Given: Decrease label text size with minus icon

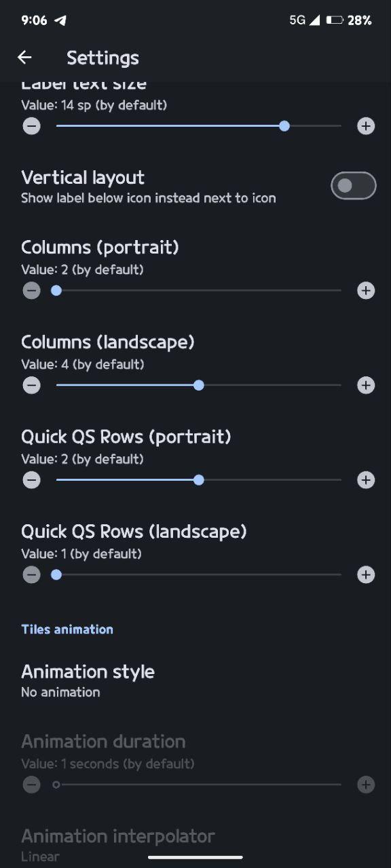Looking at the screenshot, I should pos(31,126).
